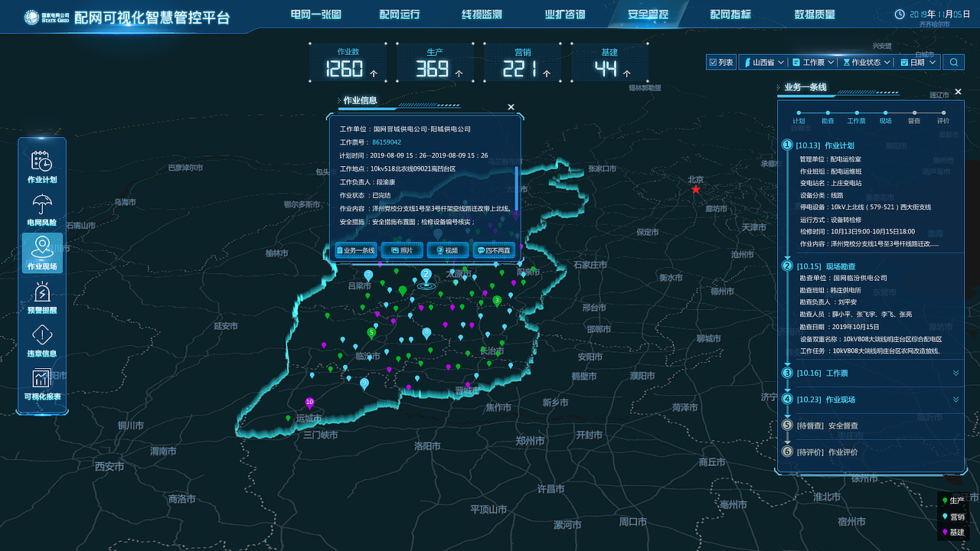Click 视频 button in popup
This screenshot has height=551, width=980.
tap(448, 250)
